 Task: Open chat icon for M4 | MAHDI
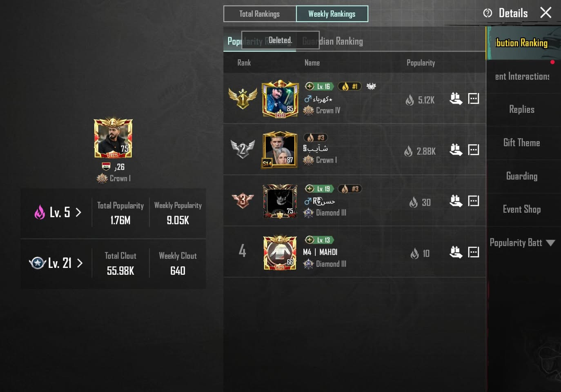[474, 252]
